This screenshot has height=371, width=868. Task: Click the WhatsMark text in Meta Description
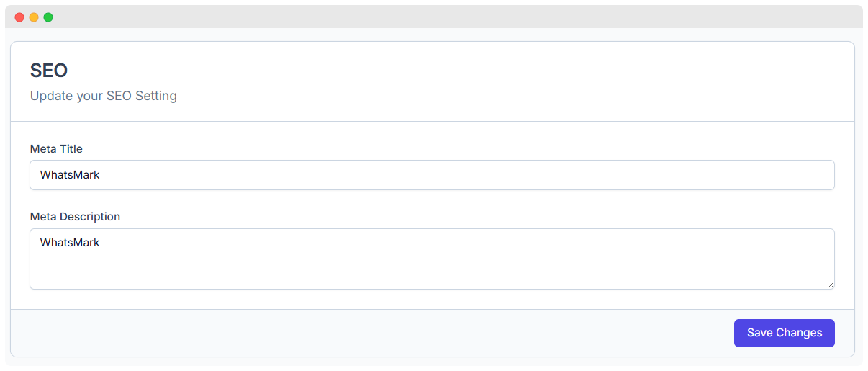click(x=70, y=243)
